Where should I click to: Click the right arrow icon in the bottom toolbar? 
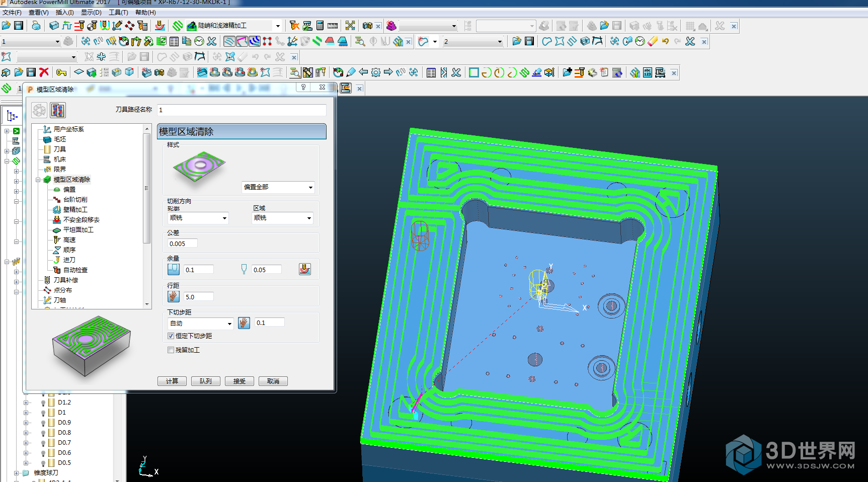[388, 72]
